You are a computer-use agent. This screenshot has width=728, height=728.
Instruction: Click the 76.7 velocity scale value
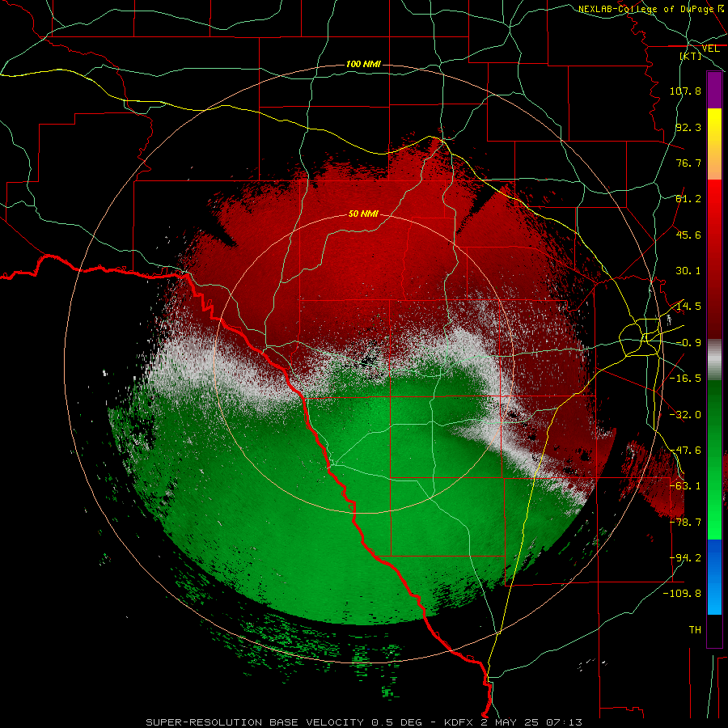[688, 163]
